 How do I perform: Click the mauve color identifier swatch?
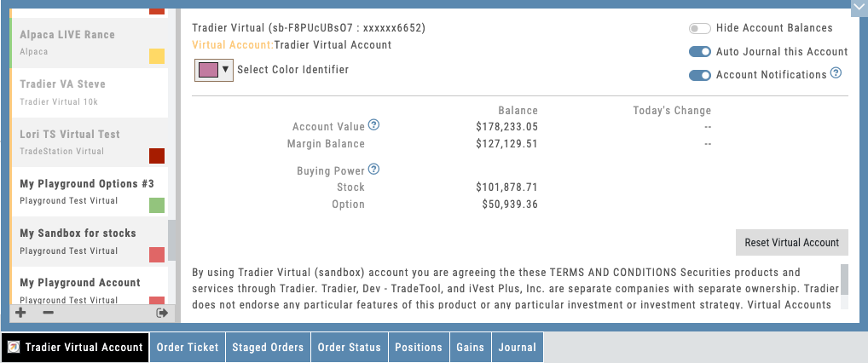tap(207, 70)
